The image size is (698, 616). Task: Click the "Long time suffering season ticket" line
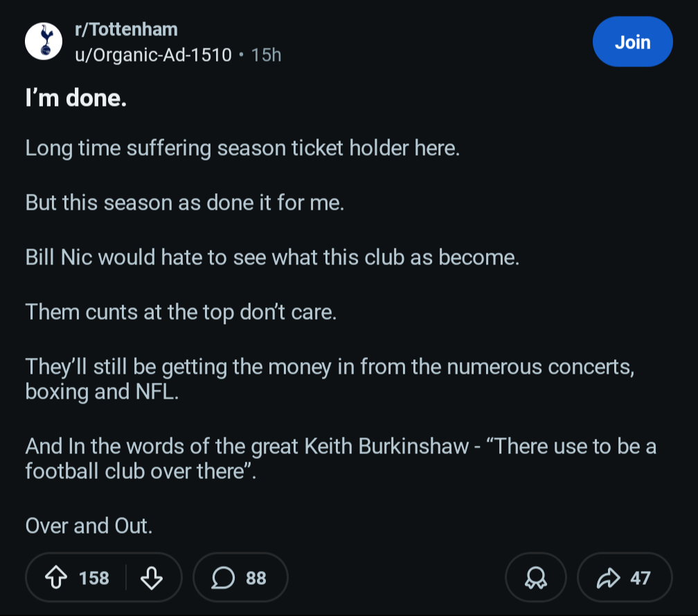pyautogui.click(x=242, y=148)
